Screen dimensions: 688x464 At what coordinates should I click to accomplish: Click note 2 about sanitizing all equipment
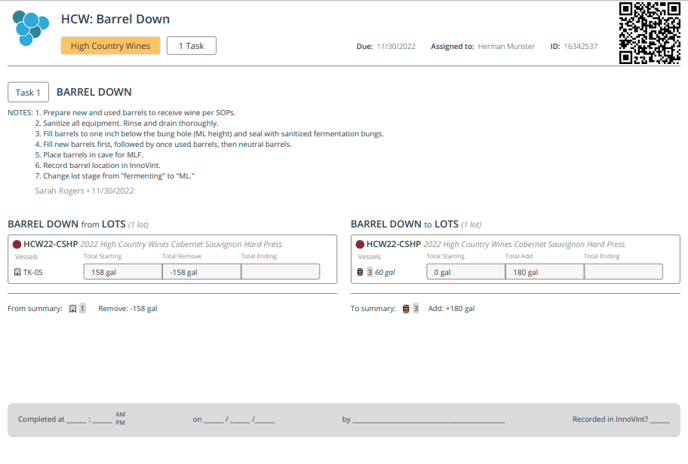[126, 123]
